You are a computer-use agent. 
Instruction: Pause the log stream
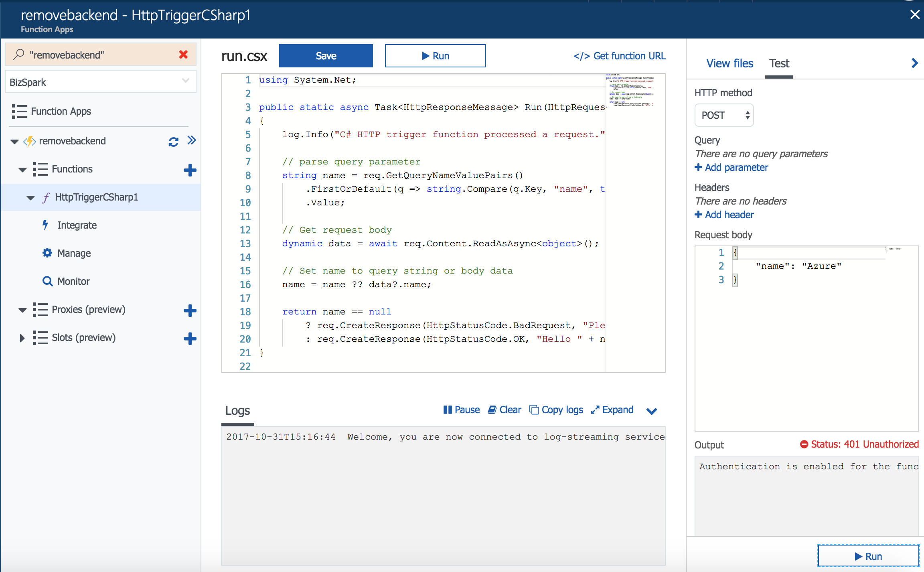(462, 410)
